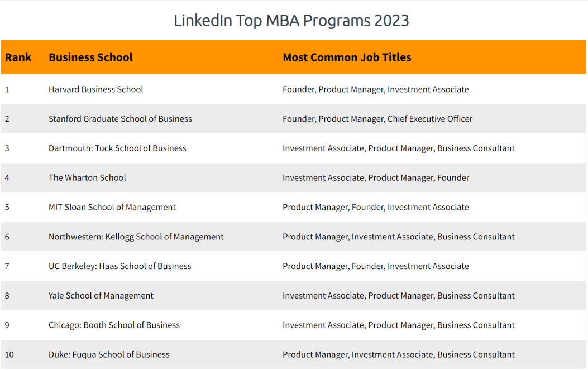Click the Rank column header
Viewport: 588px width, 370px height.
coord(18,57)
